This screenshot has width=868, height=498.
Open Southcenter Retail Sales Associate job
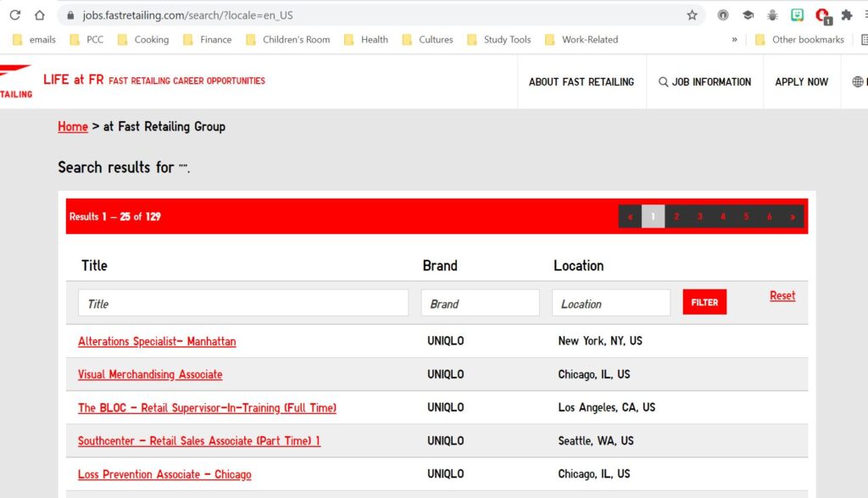tap(198, 441)
